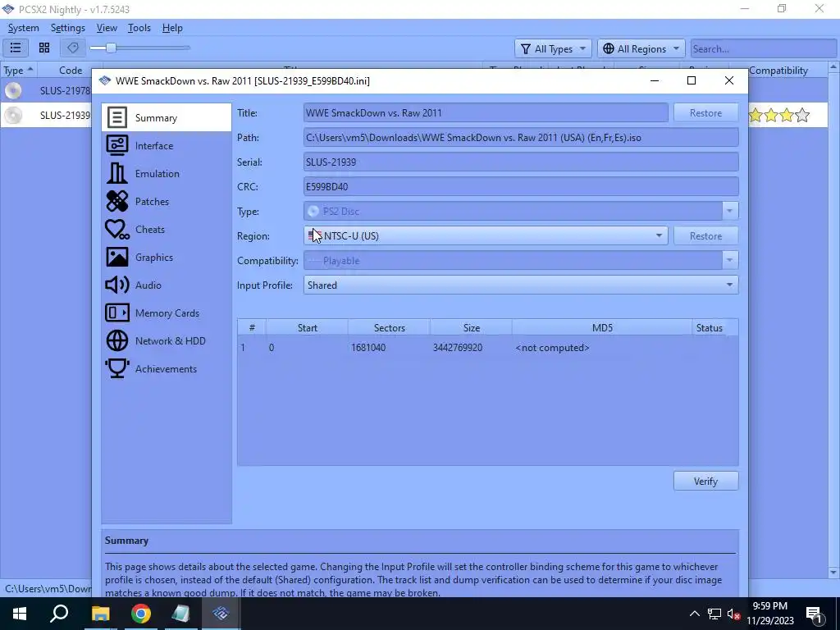
Task: Click the network tray icon
Action: click(714, 614)
